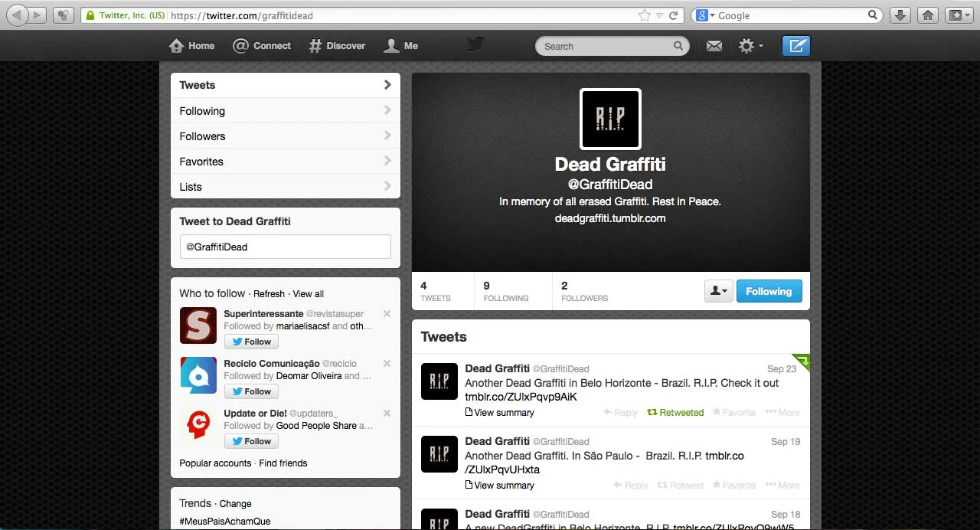Select Followers in the profile sidebar
Image resolution: width=980 pixels, height=530 pixels.
tap(286, 136)
